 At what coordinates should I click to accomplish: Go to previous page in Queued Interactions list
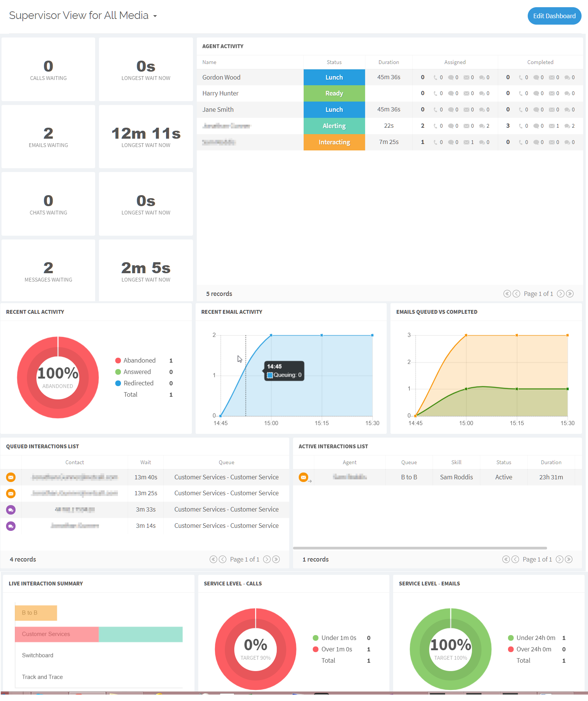point(223,559)
